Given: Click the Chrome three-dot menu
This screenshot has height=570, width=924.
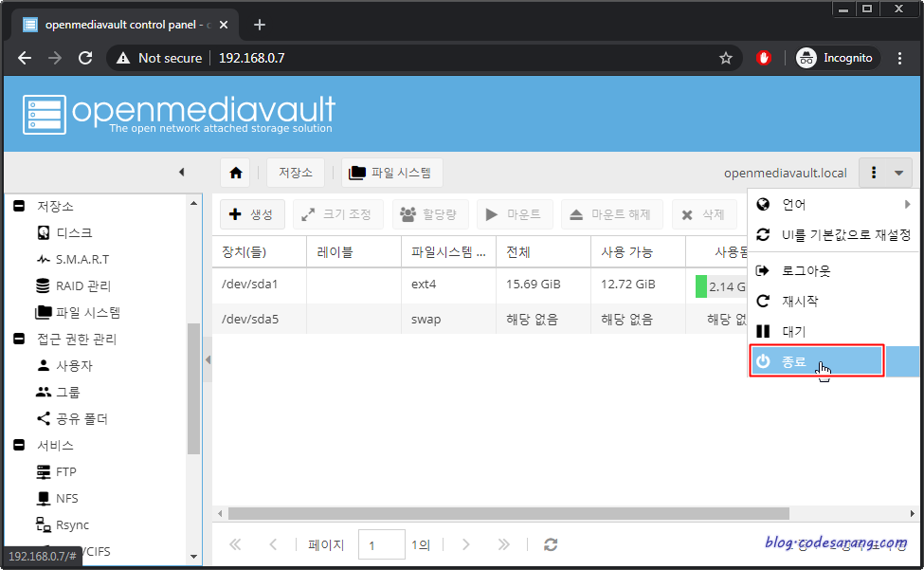Looking at the screenshot, I should [899, 58].
